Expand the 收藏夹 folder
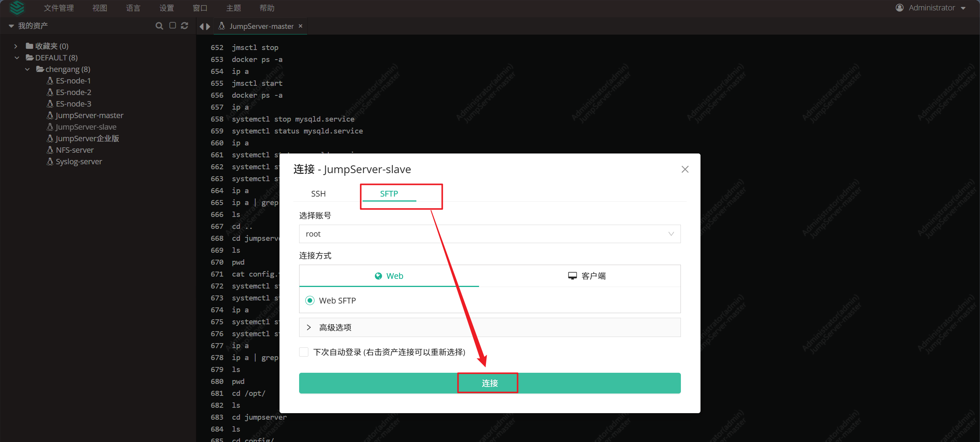The image size is (980, 442). (16, 46)
